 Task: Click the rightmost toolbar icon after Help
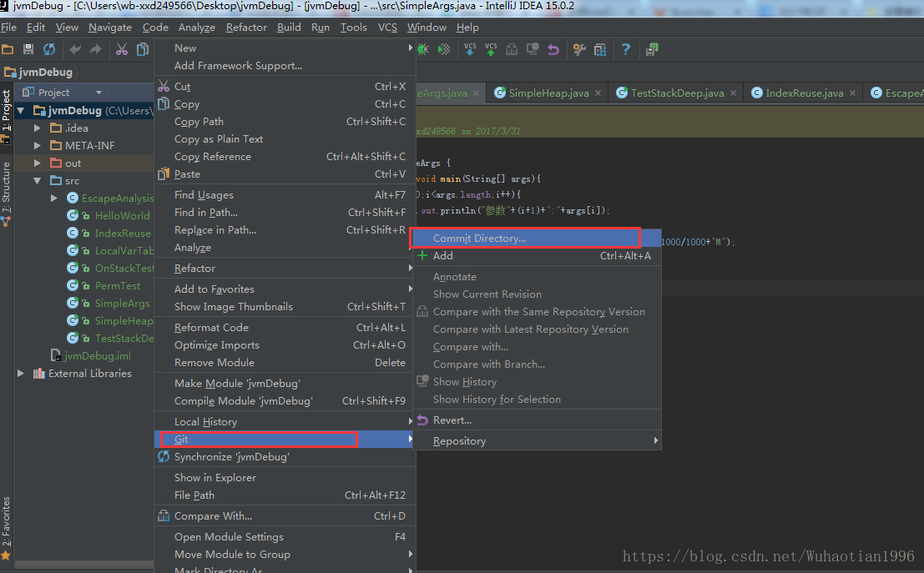pyautogui.click(x=652, y=49)
